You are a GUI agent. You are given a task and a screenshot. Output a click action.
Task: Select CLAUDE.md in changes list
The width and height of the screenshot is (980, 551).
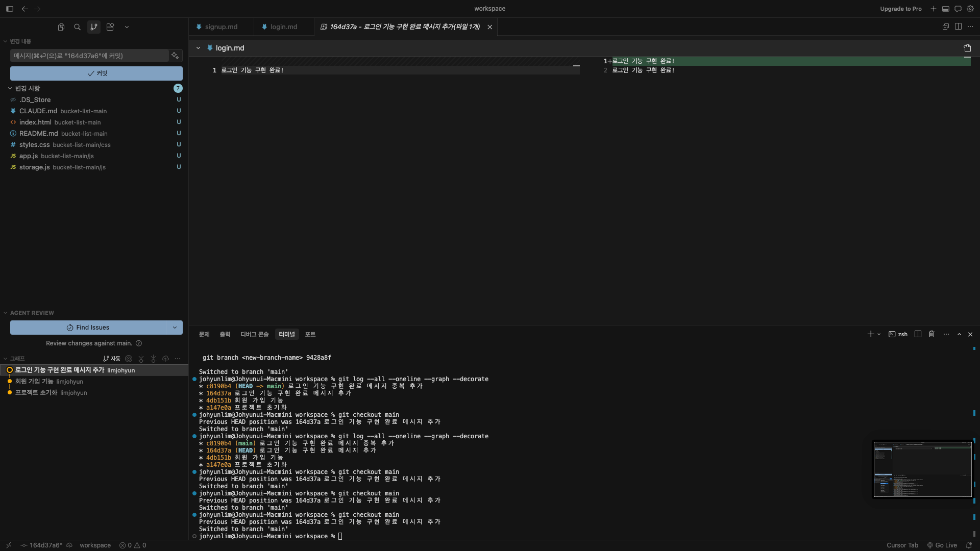click(94, 111)
